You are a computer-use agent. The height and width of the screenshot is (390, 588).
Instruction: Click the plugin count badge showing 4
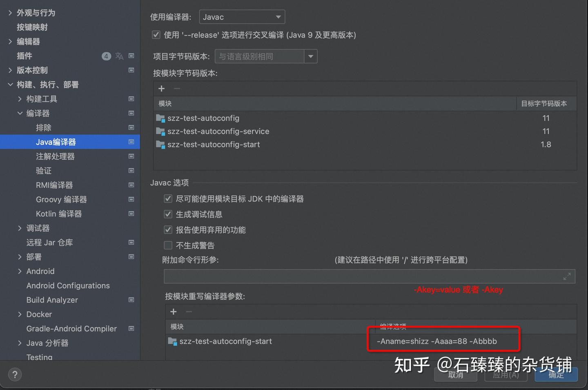(106, 56)
